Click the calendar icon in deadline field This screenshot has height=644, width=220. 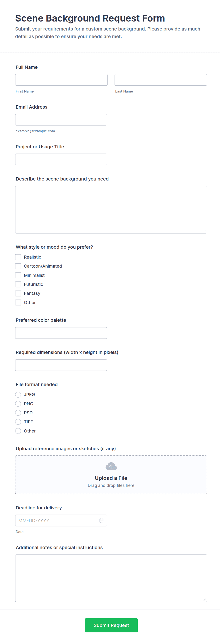tap(101, 520)
